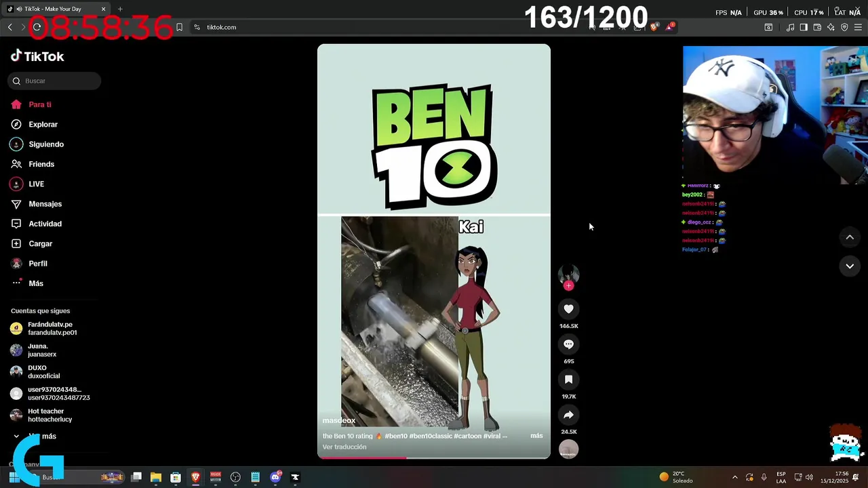Open Leo AI sparkle icon
This screenshot has width=868, height=488.
click(831, 27)
